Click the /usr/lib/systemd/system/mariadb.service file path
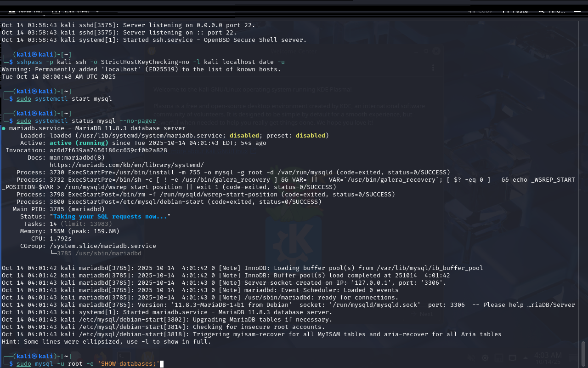 [151, 136]
